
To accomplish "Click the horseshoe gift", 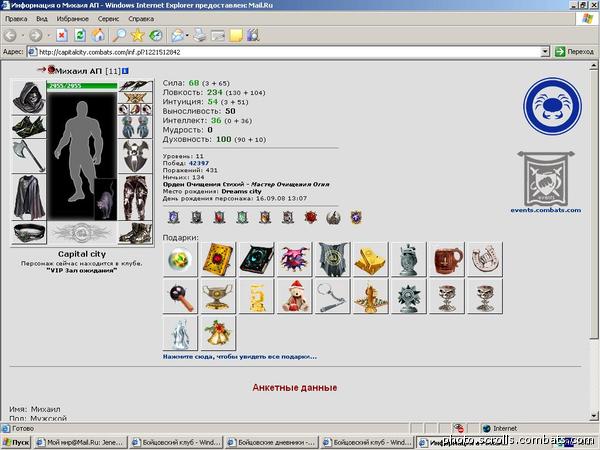I will (x=485, y=259).
